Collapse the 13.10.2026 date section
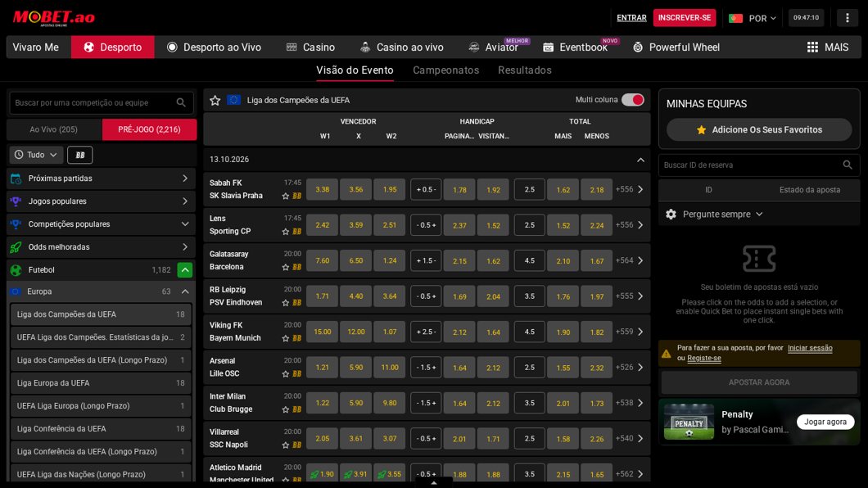Viewport: 868px width, 488px height. point(640,160)
